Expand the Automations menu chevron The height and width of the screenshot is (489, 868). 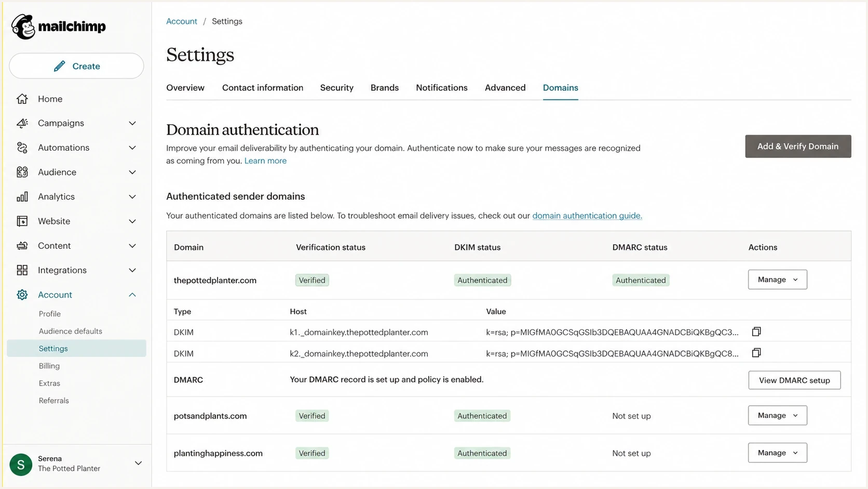click(x=132, y=148)
